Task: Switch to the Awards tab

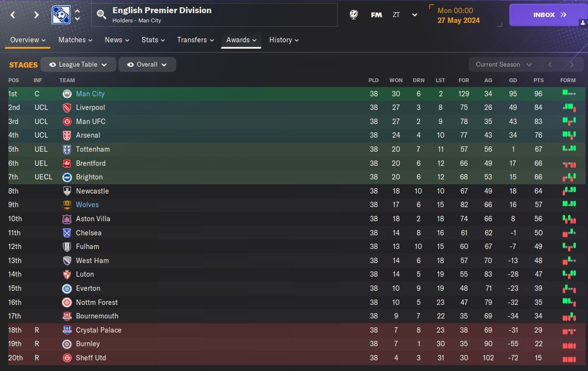Action: [x=241, y=40]
